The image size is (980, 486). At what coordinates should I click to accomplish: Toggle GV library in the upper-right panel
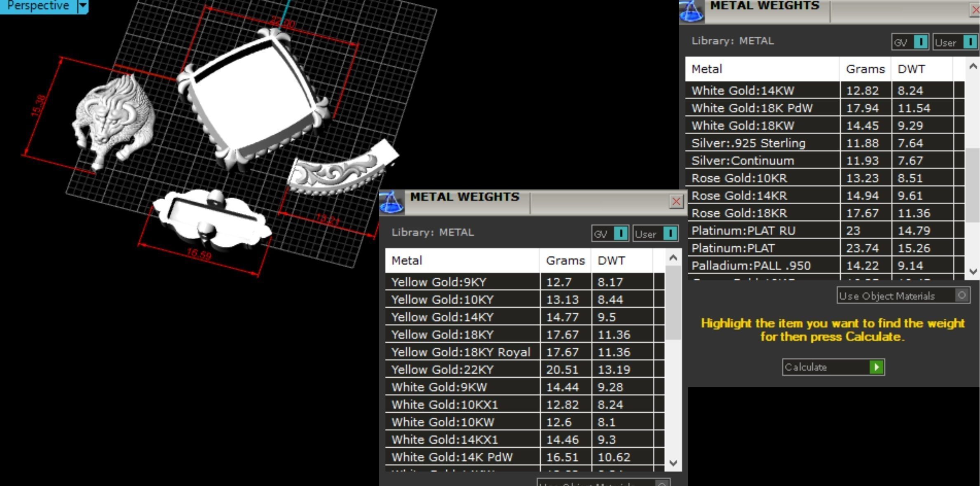[x=921, y=42]
